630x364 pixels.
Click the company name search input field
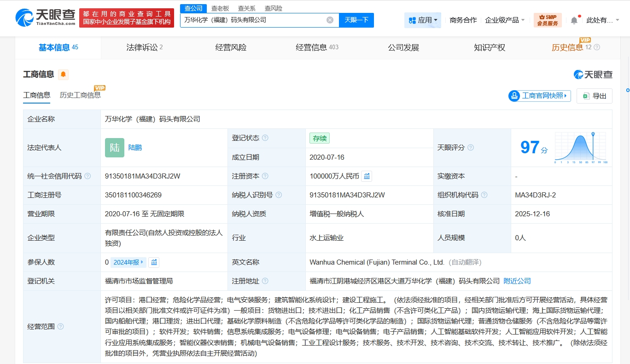pos(253,20)
